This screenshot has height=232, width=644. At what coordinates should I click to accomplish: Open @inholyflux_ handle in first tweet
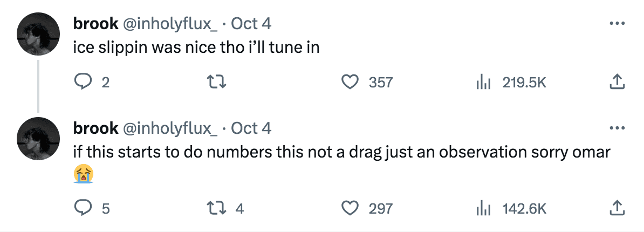[x=170, y=24]
